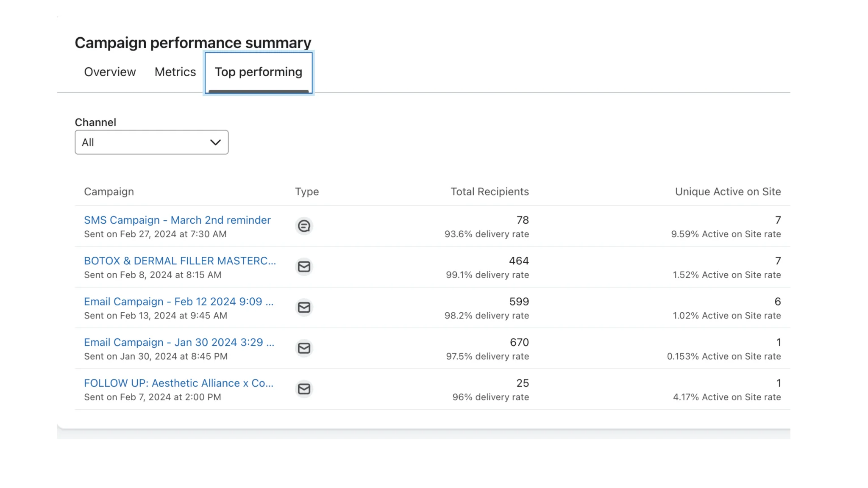Click the 96% delivery rate text

pyautogui.click(x=490, y=397)
